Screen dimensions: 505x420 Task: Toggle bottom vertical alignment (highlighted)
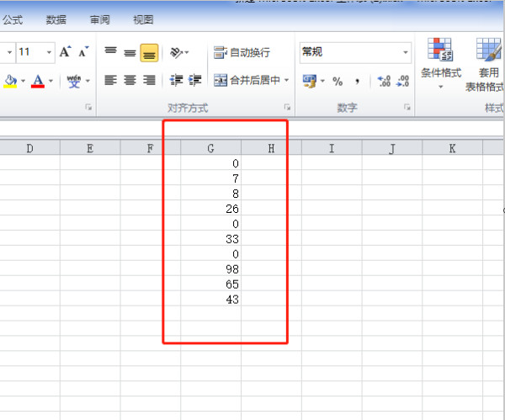[149, 52]
